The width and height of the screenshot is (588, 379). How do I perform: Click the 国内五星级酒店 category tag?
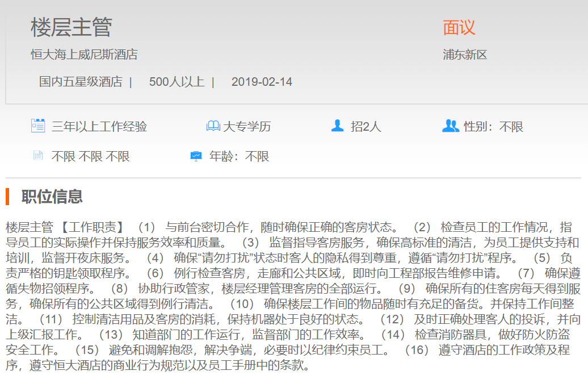81,82
